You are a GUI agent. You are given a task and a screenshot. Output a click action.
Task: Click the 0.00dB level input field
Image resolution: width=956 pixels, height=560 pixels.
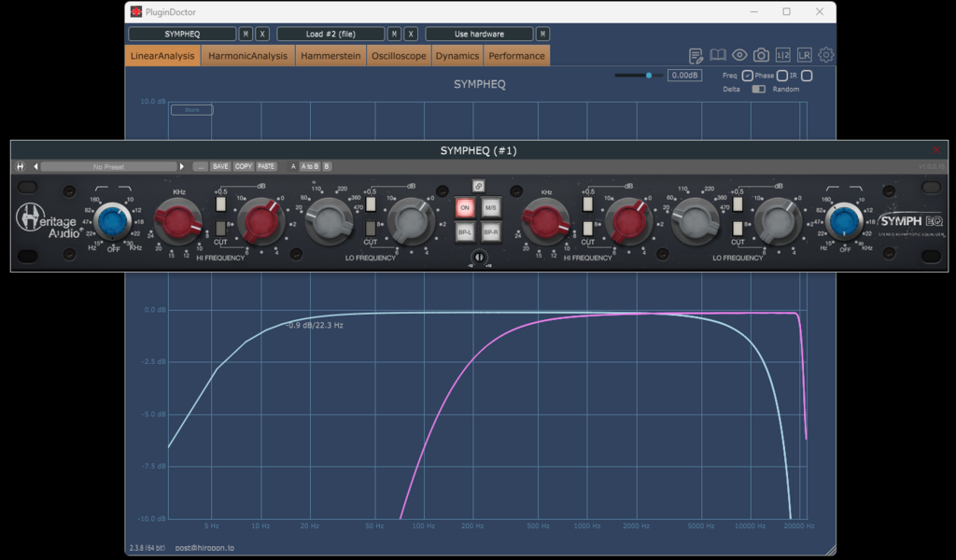click(x=684, y=76)
